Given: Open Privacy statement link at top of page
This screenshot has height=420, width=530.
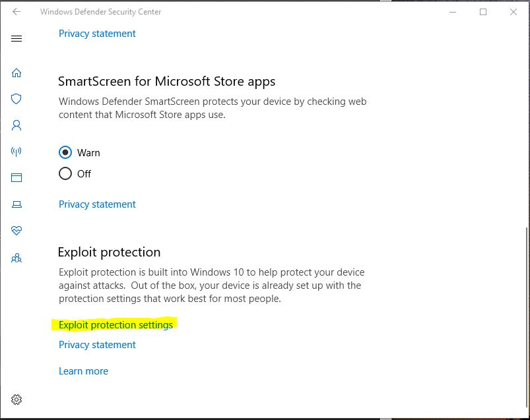Looking at the screenshot, I should click(x=97, y=34).
